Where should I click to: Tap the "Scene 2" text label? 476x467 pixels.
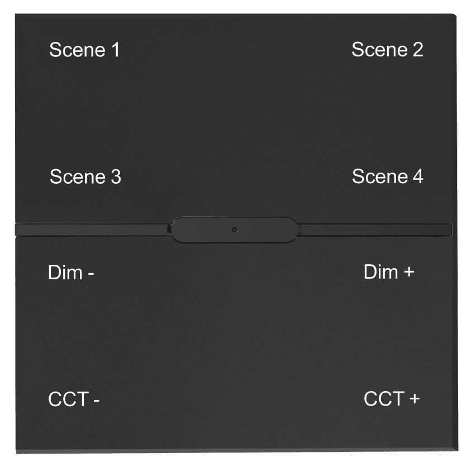click(387, 50)
